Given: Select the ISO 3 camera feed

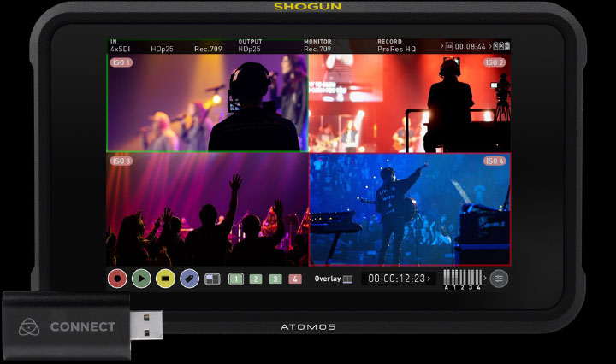Looking at the screenshot, I should click(207, 209).
